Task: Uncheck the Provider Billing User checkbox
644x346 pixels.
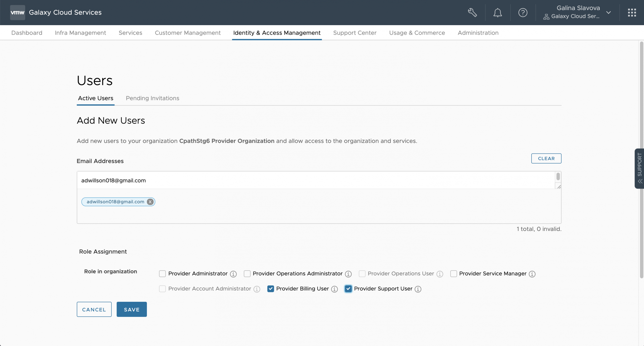Action: coord(270,289)
